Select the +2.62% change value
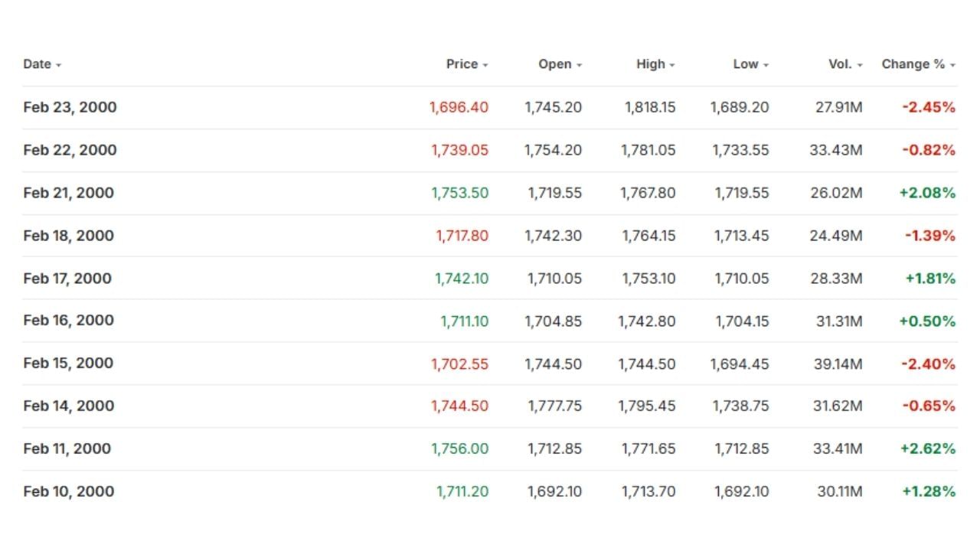This screenshot has width=980, height=551. click(927, 448)
